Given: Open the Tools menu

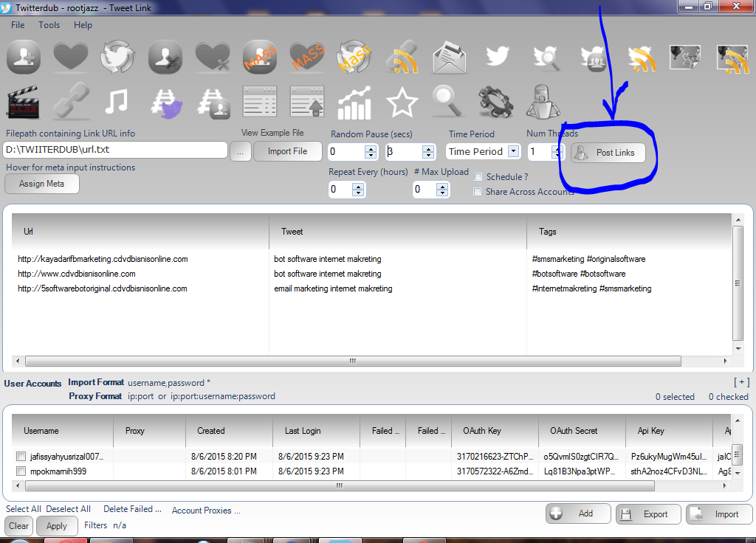Looking at the screenshot, I should coord(49,25).
